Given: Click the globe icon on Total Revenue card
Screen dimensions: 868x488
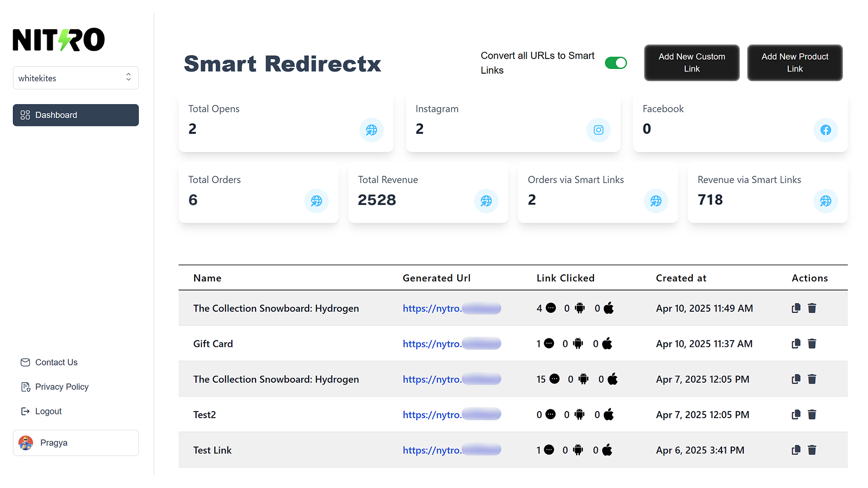Looking at the screenshot, I should tap(486, 201).
